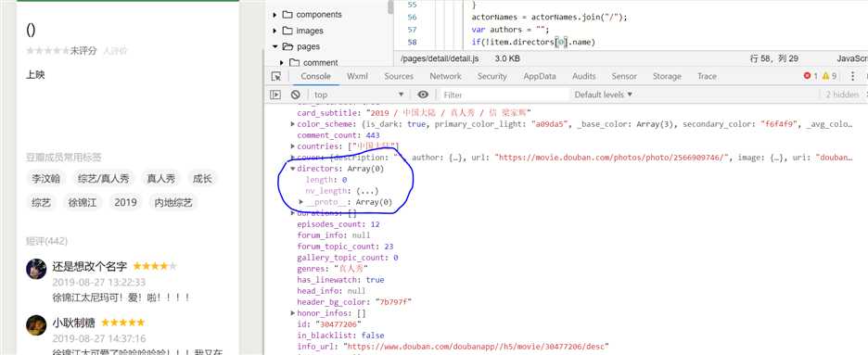Expand the countries array

(x=293, y=146)
